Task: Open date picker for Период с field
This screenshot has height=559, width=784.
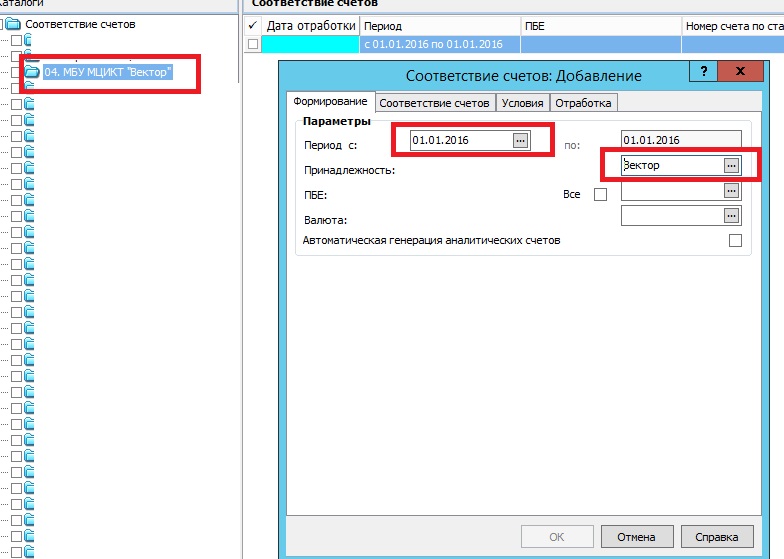Action: tap(520, 141)
